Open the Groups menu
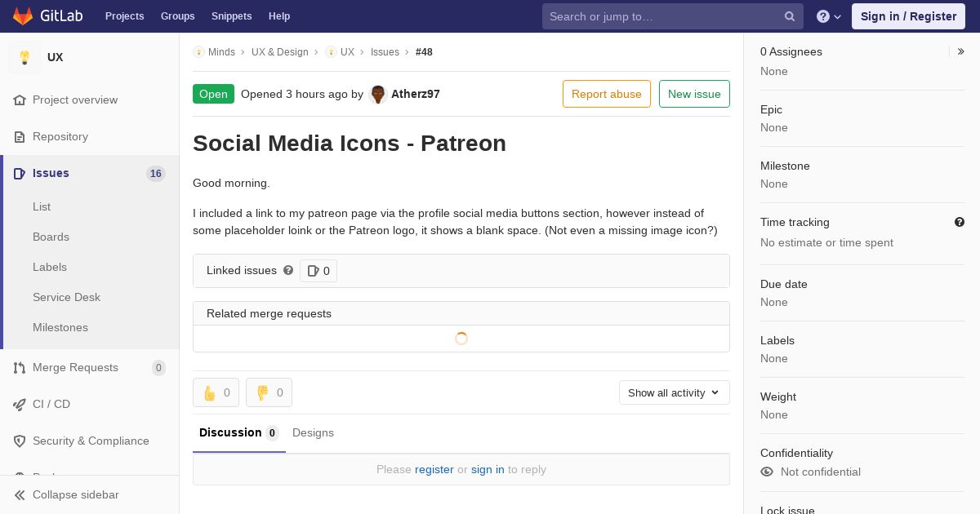The height and width of the screenshot is (514, 980). click(177, 16)
